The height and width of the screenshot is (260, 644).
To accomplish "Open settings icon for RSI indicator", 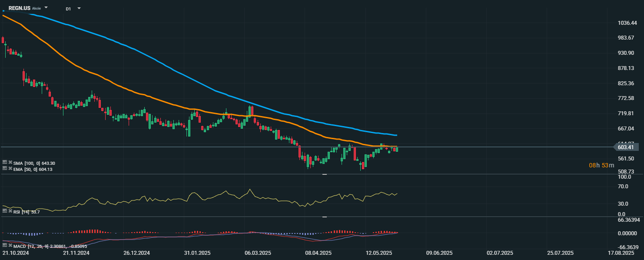I will [5, 212].
